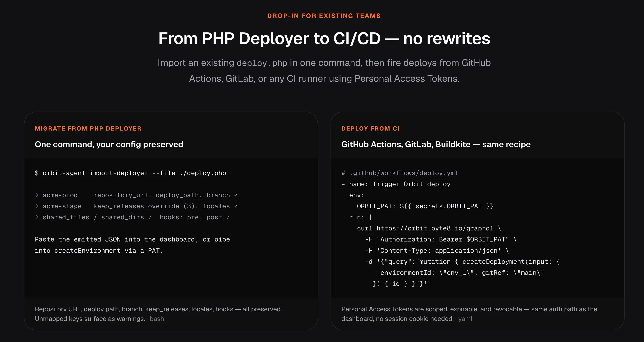This screenshot has height=342, width=644.
Task: Click the '# .github/workflows/deploy.yml' comment line
Action: [x=400, y=173]
